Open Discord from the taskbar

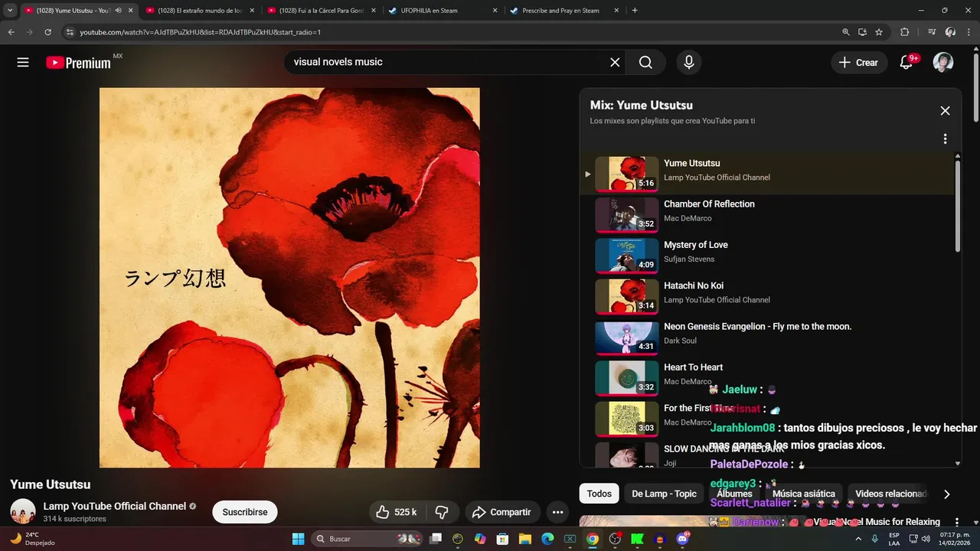(x=682, y=539)
